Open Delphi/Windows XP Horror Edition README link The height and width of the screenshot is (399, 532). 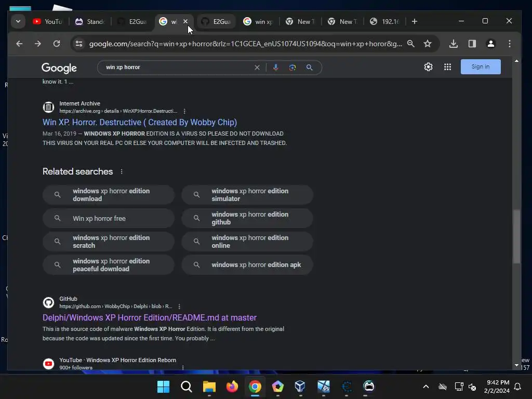pyautogui.click(x=150, y=317)
